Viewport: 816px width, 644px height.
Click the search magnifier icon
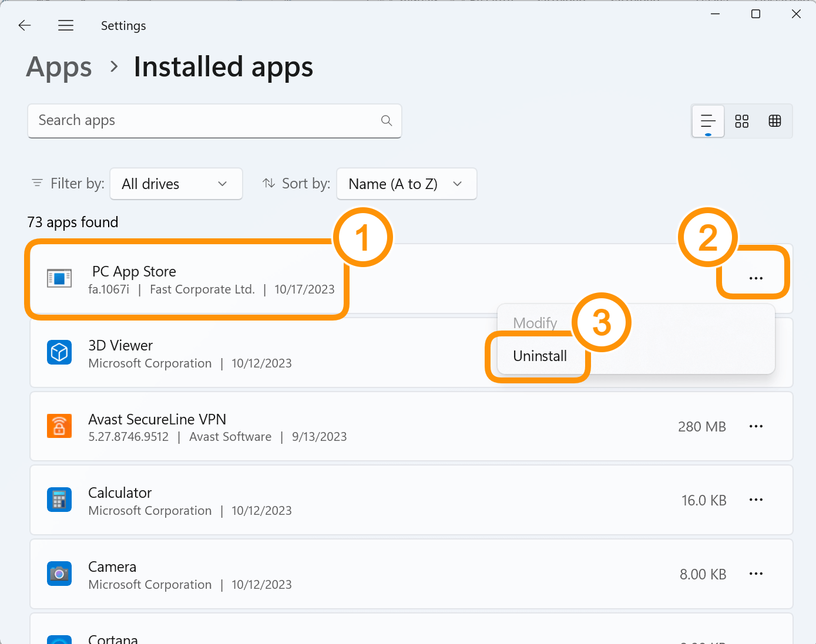pos(386,120)
